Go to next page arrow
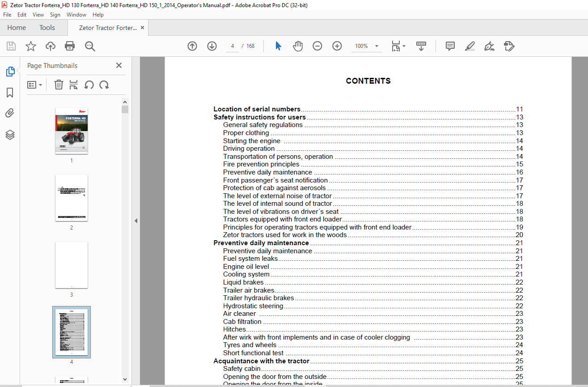The width and height of the screenshot is (588, 387). [x=212, y=46]
